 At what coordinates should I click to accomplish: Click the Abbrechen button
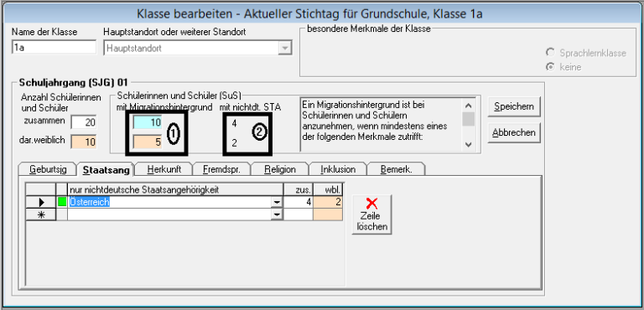(514, 132)
